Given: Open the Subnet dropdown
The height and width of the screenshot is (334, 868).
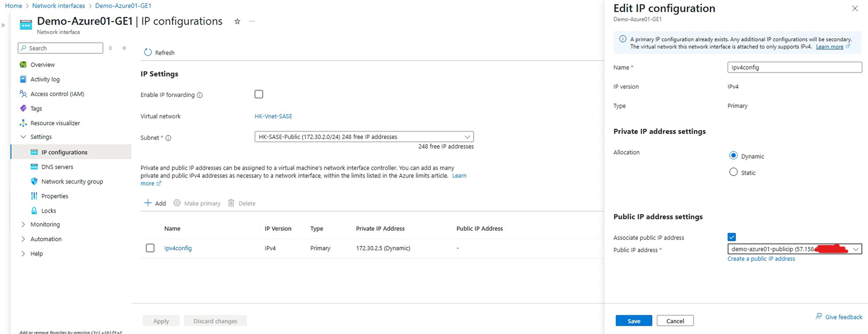Looking at the screenshot, I should point(364,137).
